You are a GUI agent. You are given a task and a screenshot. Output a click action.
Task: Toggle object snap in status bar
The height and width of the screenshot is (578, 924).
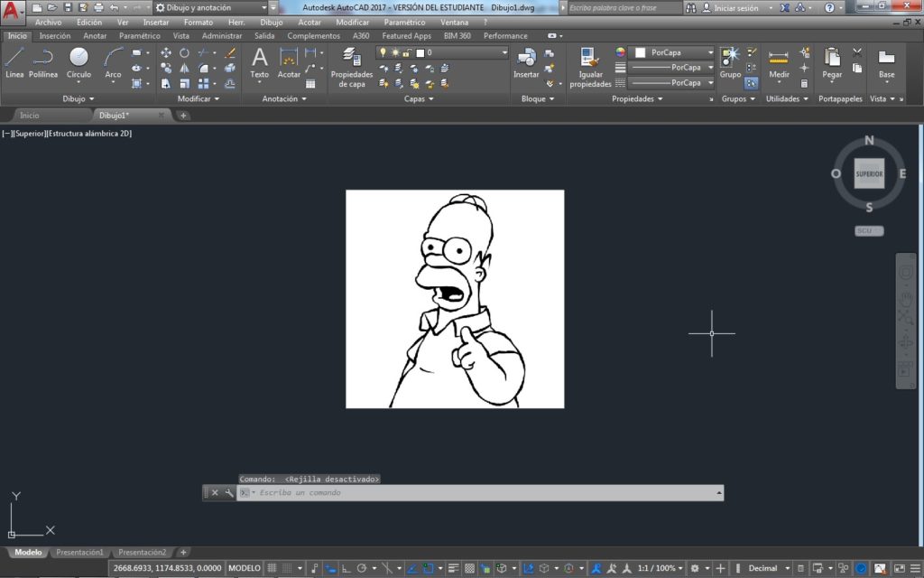point(429,568)
